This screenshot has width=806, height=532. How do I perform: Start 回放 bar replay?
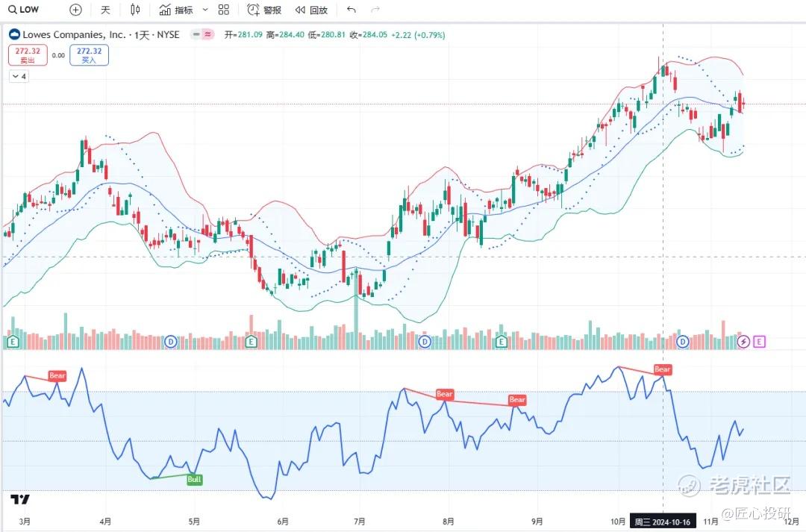tap(311, 10)
